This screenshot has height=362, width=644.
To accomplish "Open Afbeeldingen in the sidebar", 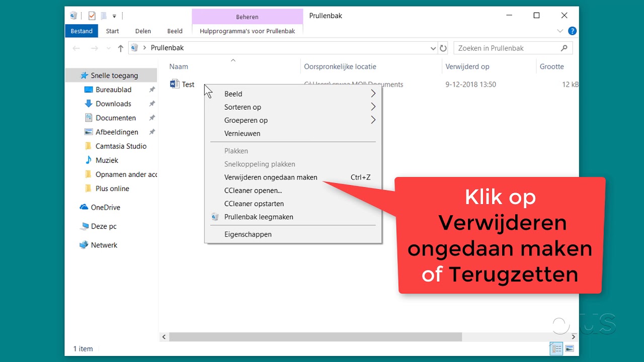I will (x=112, y=132).
